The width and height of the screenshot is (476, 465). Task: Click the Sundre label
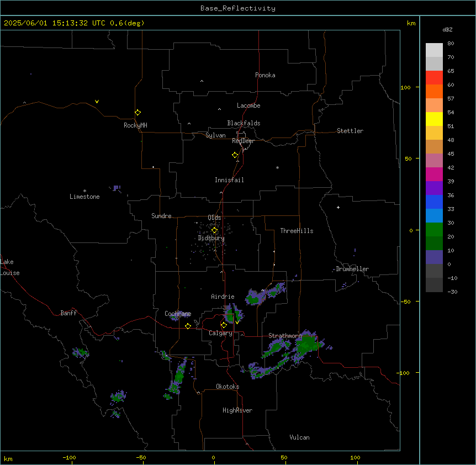pos(161,216)
